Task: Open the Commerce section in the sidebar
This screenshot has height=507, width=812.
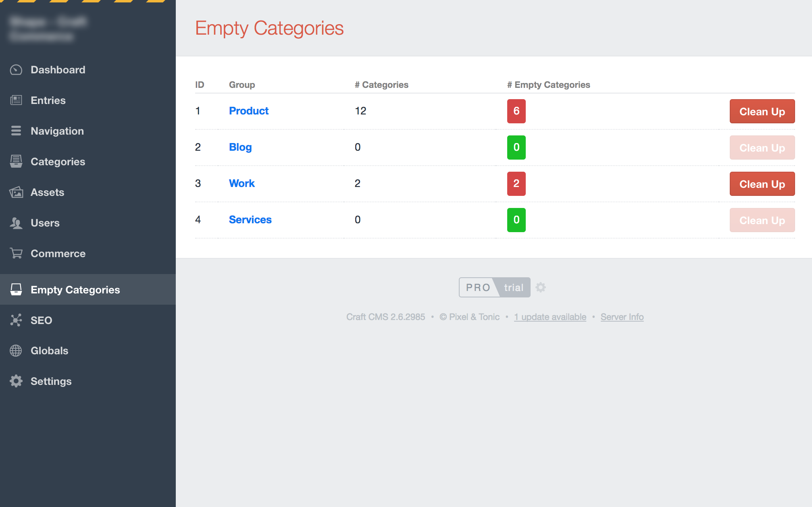Action: (x=58, y=253)
